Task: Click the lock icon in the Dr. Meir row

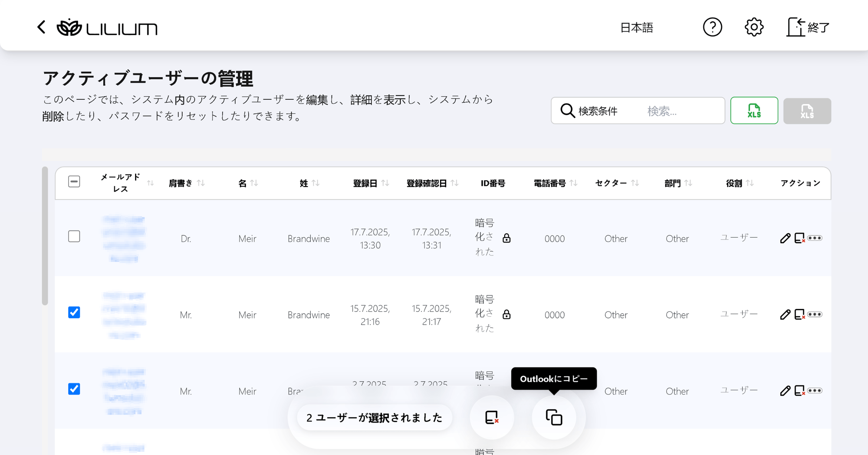Action: (506, 238)
